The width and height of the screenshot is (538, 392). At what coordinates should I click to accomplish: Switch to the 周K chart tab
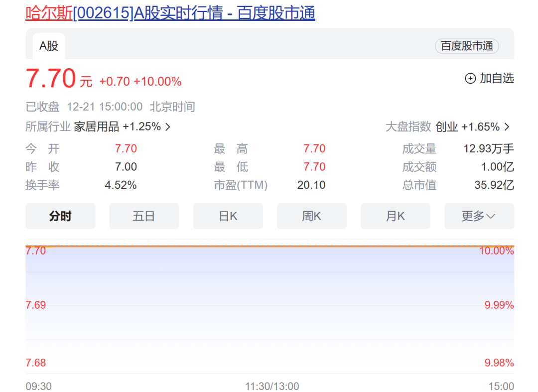tap(311, 216)
